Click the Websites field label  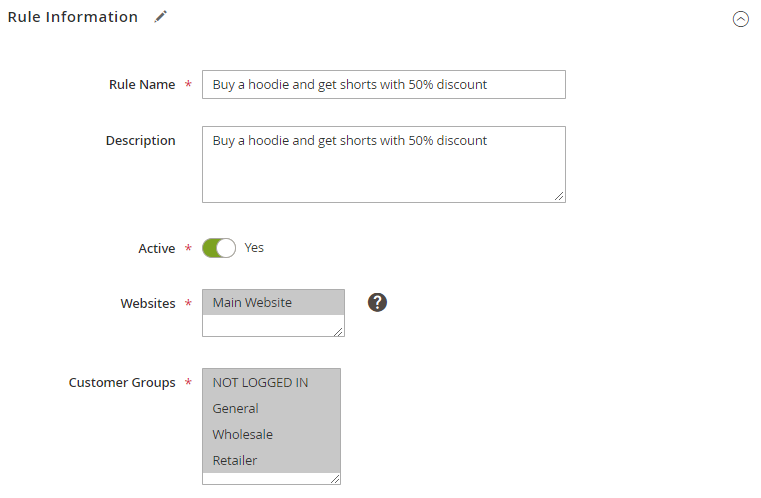point(148,303)
